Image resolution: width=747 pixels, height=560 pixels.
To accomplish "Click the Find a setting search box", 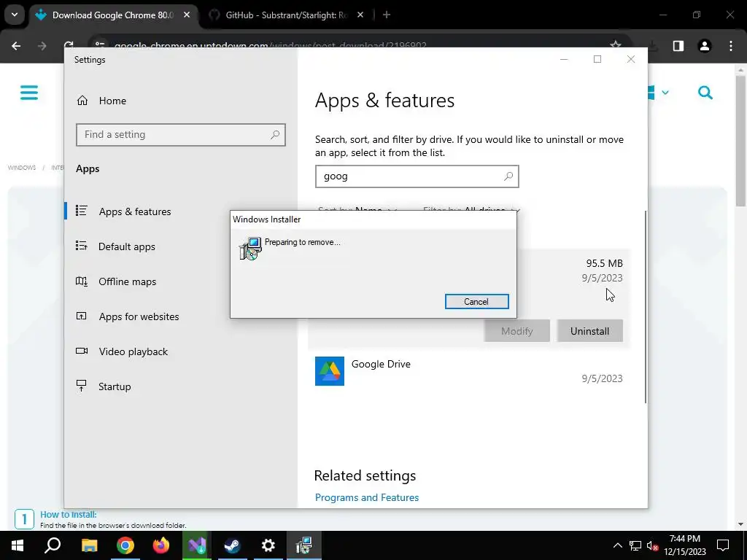I will [181, 135].
